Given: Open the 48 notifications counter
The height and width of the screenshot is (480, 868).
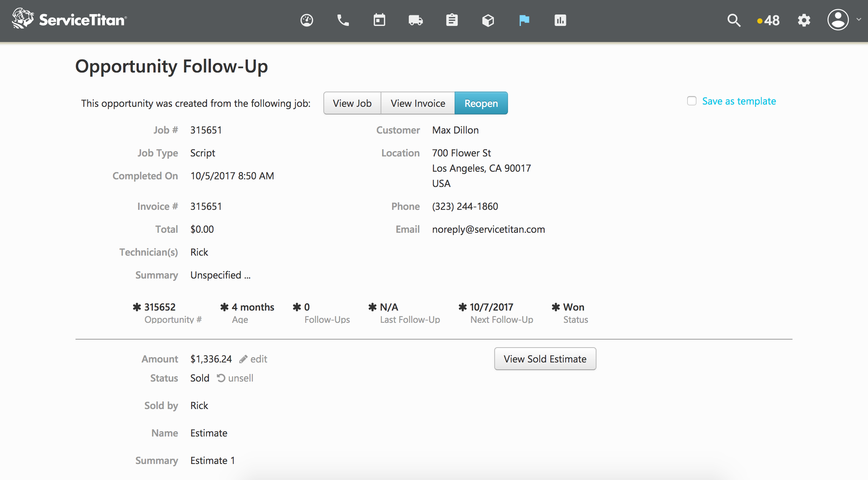Looking at the screenshot, I should click(x=769, y=20).
